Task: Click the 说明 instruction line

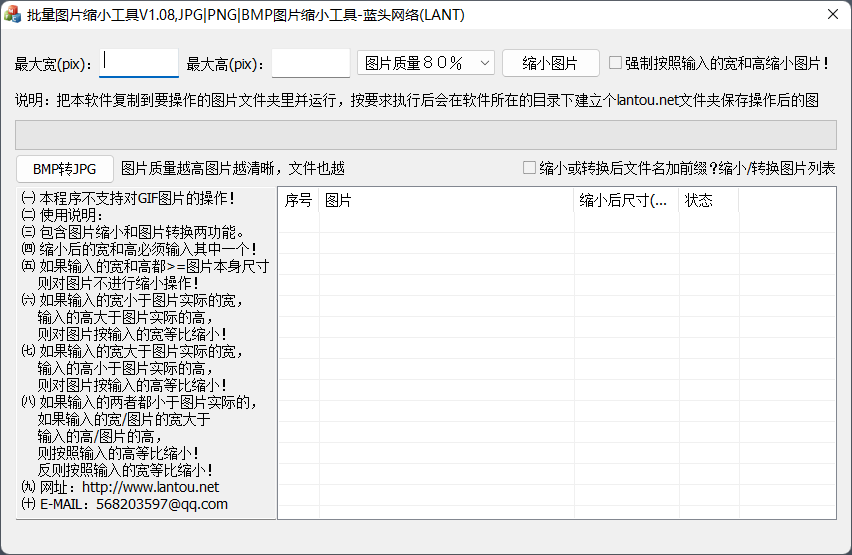Action: point(417,100)
